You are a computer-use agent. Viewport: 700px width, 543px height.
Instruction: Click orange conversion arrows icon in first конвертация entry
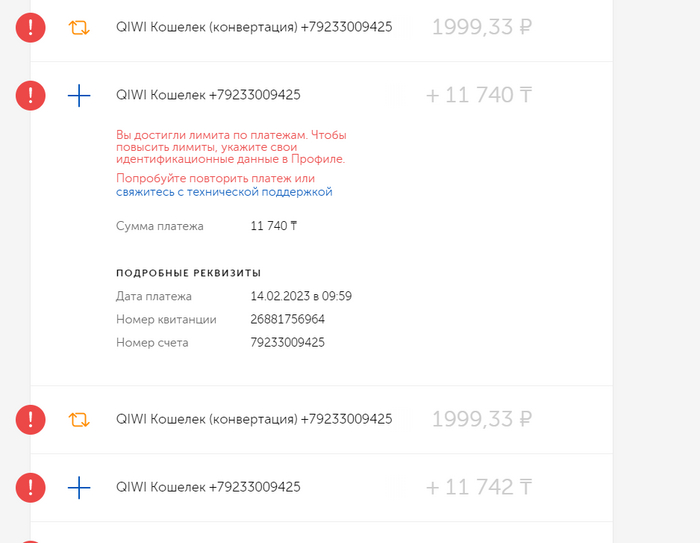(x=79, y=28)
